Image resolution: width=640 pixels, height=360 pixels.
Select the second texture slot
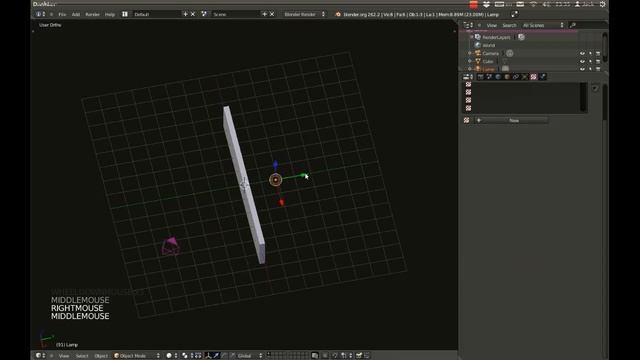(x=523, y=92)
